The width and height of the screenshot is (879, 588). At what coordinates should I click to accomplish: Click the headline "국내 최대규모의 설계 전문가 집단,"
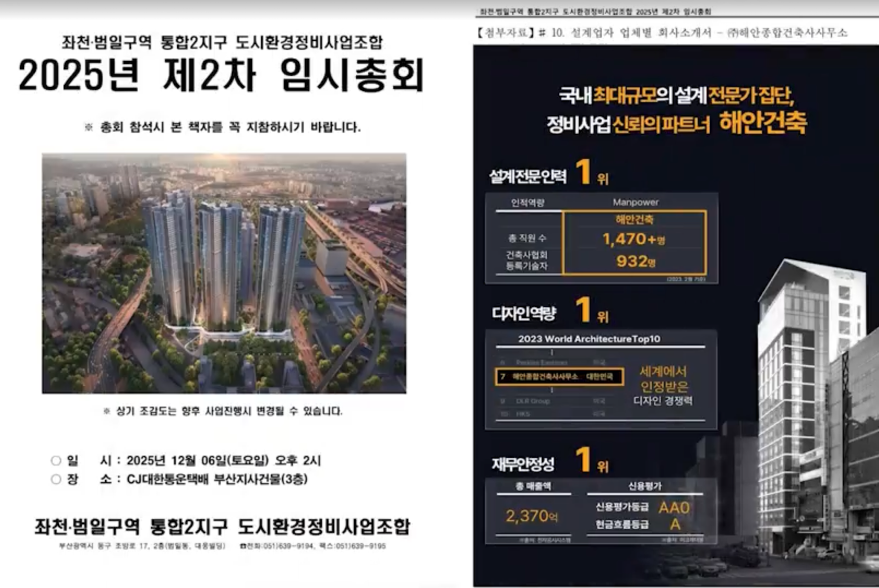point(676,95)
